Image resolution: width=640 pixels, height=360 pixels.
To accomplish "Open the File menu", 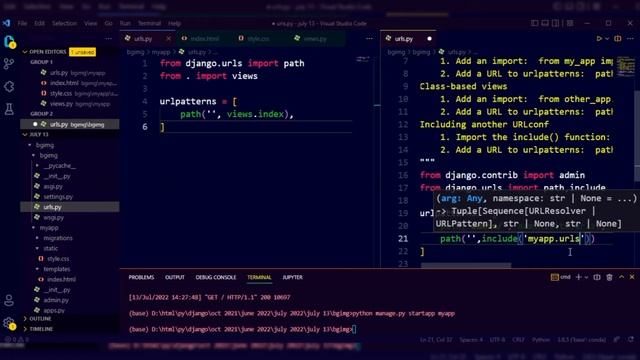I will (x=22, y=23).
